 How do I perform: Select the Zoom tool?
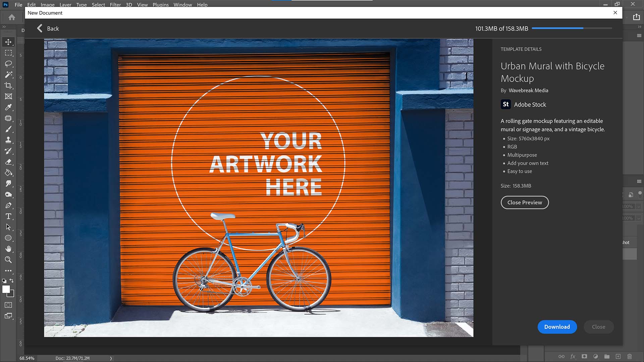click(8, 259)
